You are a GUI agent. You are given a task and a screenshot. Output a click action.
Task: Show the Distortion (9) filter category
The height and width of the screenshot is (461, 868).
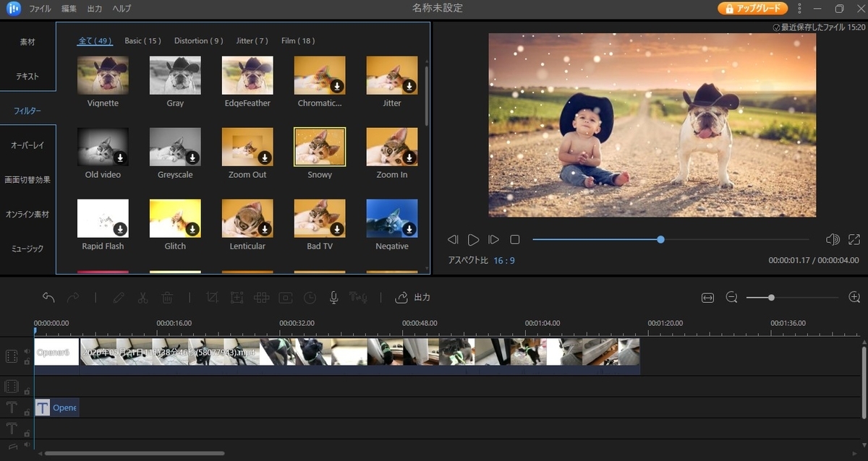pos(198,41)
